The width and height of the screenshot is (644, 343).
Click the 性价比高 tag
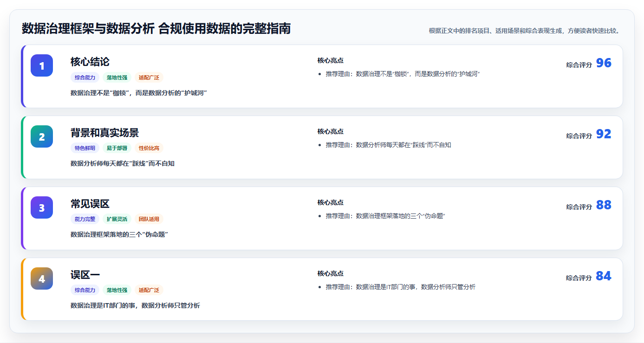[x=149, y=149]
